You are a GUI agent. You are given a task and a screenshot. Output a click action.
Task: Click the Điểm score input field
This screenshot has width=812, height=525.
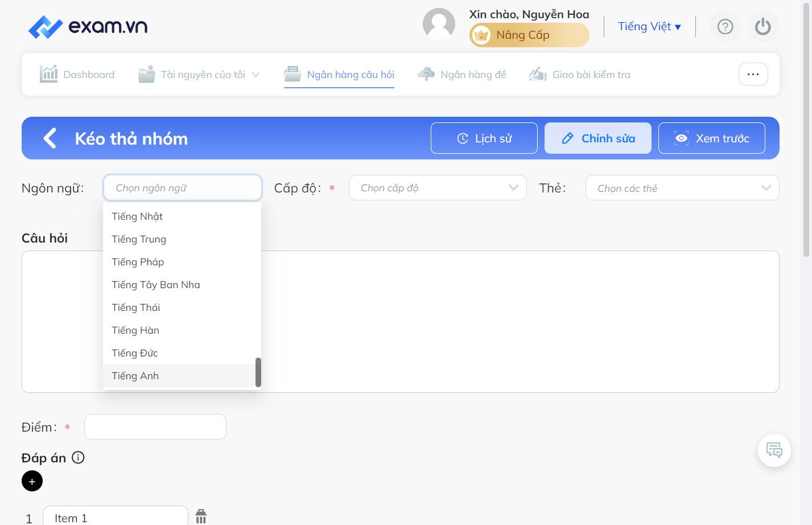coord(155,426)
